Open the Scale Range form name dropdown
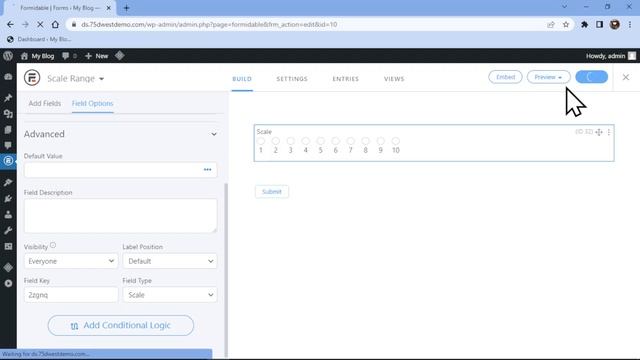 click(76, 78)
